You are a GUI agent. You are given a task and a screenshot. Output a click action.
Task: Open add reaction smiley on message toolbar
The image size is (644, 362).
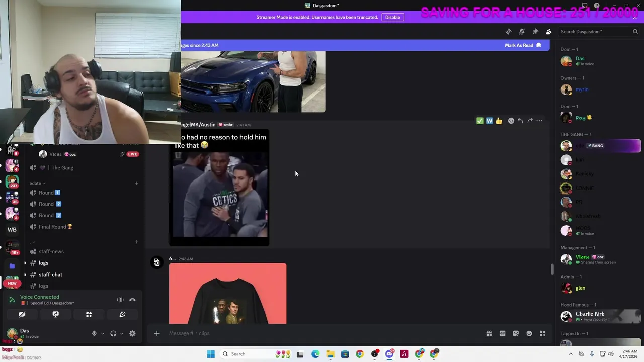pos(511,121)
